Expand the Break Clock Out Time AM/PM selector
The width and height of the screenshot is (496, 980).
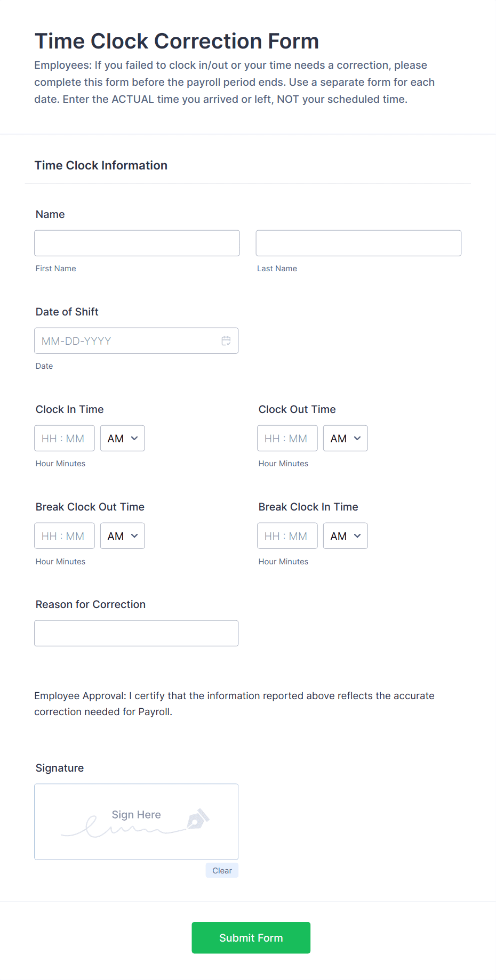(x=122, y=536)
